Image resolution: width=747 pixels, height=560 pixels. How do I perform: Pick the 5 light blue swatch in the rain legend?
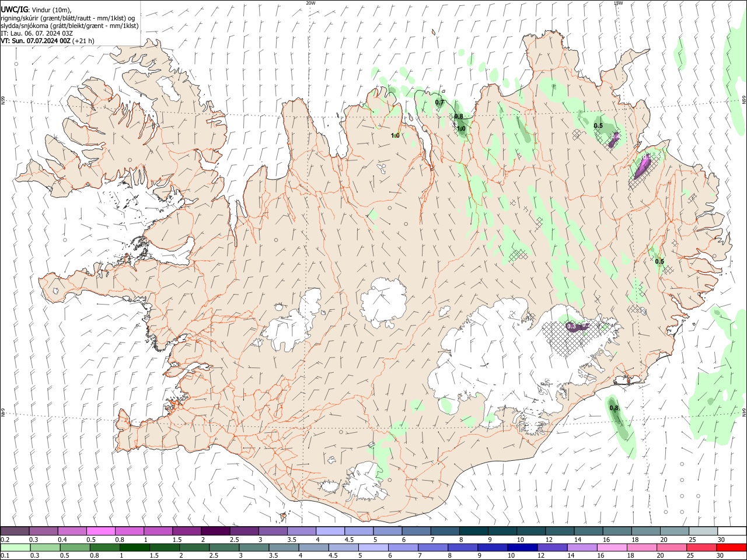coord(373,547)
